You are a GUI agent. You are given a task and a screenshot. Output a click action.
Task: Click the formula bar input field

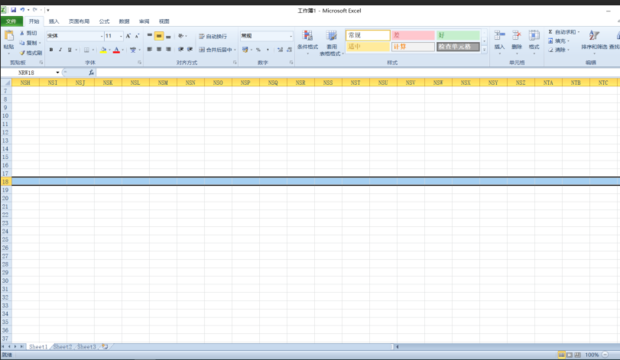tap(358, 72)
